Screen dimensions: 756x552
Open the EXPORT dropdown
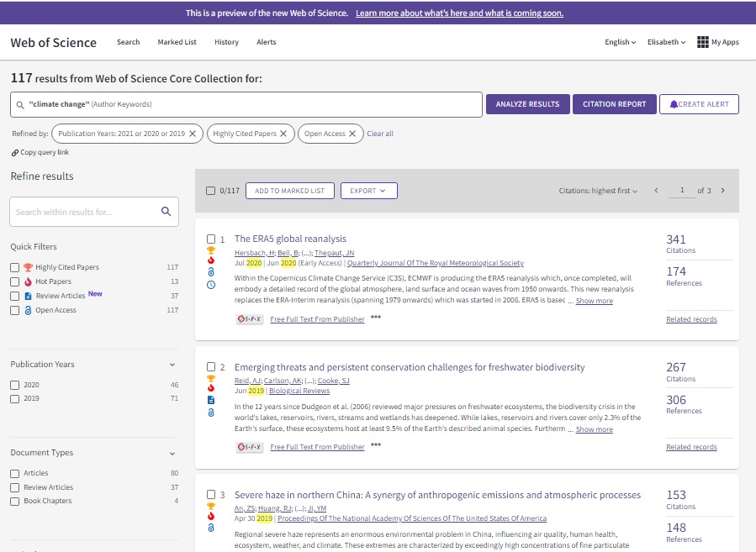coord(368,190)
